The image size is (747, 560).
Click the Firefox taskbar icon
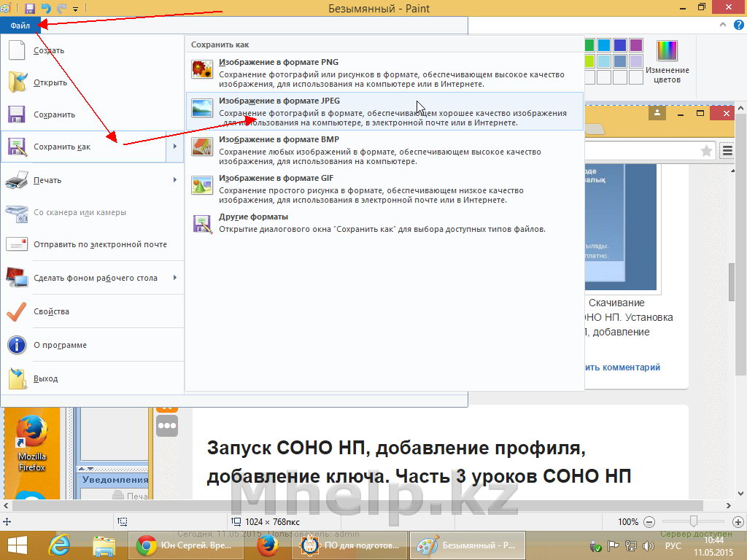point(267,545)
